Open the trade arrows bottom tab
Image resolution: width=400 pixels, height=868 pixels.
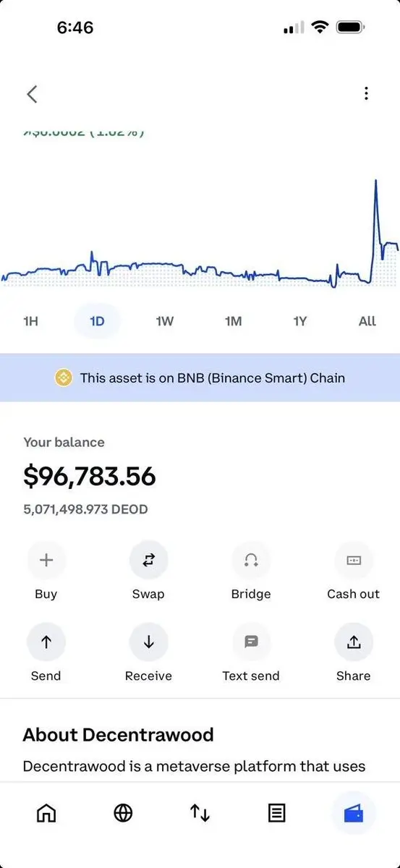click(200, 813)
